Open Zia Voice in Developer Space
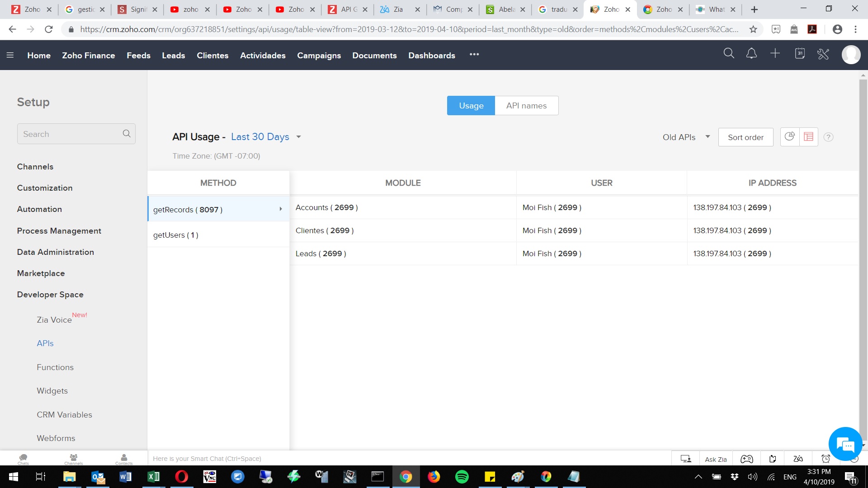The height and width of the screenshot is (488, 868). tap(54, 319)
